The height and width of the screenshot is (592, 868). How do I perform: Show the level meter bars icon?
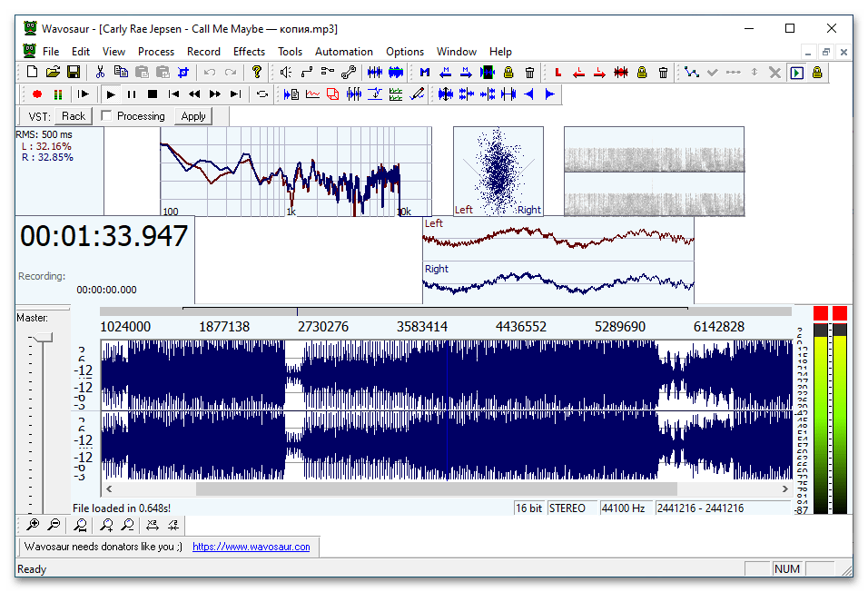point(58,94)
